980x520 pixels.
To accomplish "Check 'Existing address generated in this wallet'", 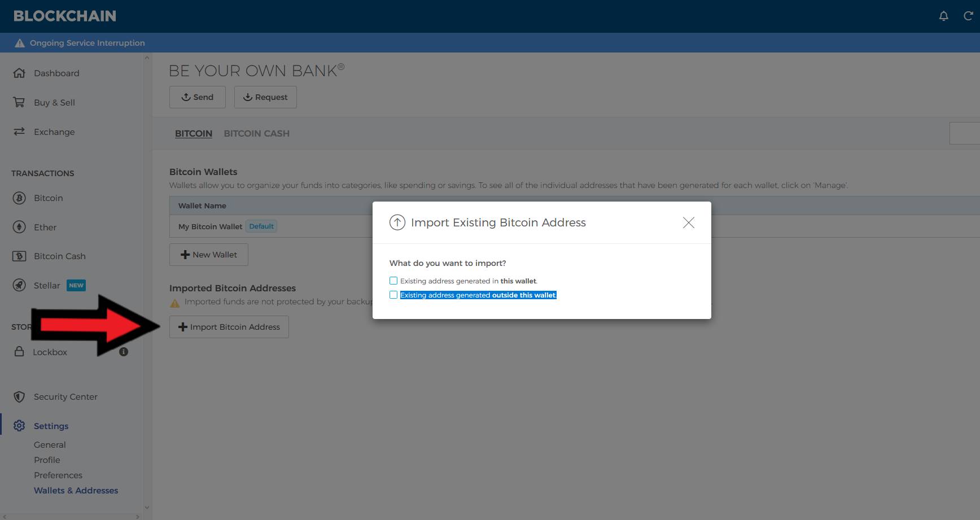I will (x=393, y=281).
